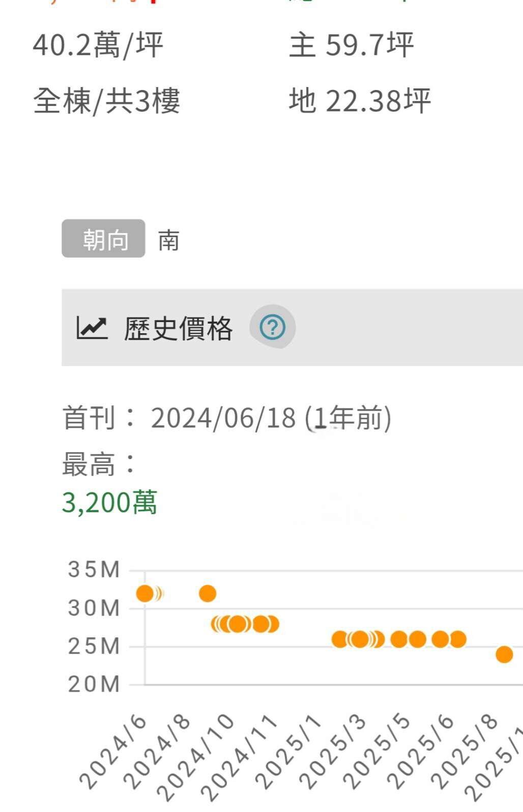Click the 2024/06/18 first-listed date

click(223, 418)
